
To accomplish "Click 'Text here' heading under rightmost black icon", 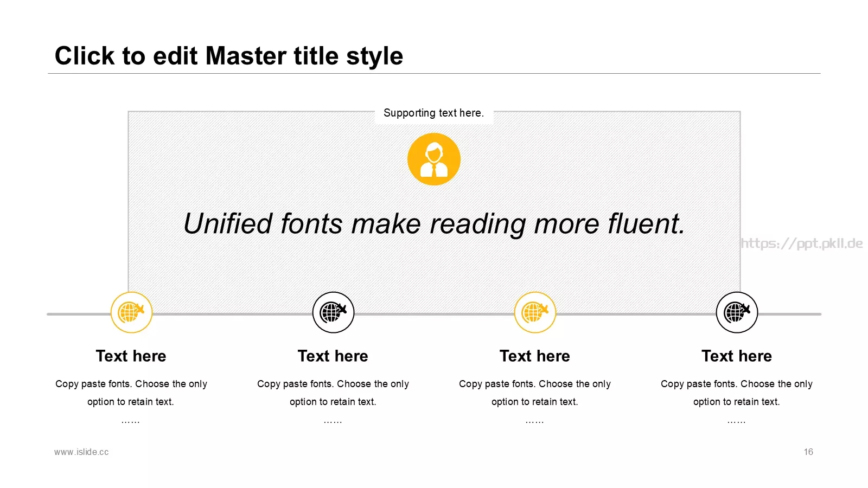I will tap(737, 356).
